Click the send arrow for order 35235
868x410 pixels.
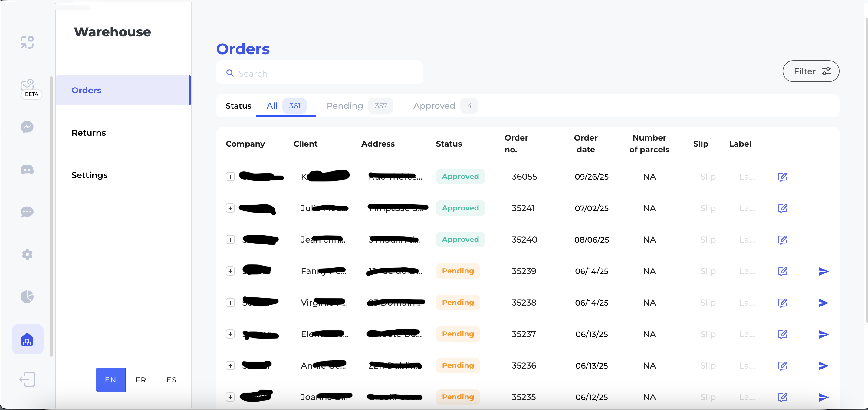click(824, 397)
